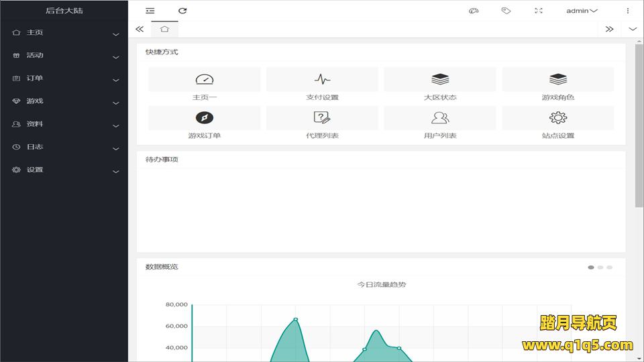Open the theme color palette icon
Image resolution: width=644 pixels, height=362 pixels.
point(474,11)
